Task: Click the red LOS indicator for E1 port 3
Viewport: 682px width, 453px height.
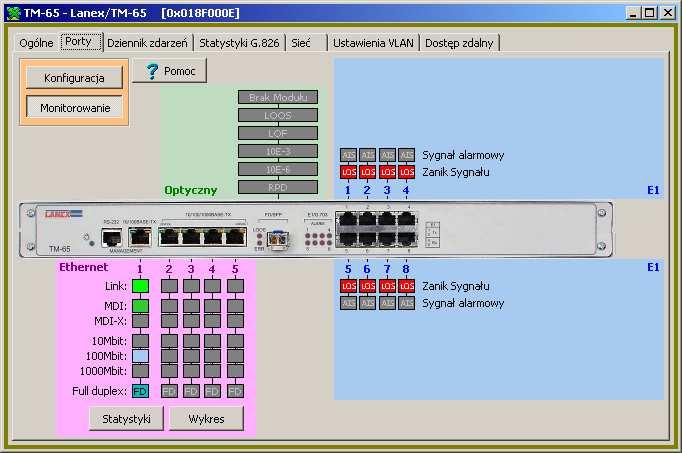Action: point(387,172)
